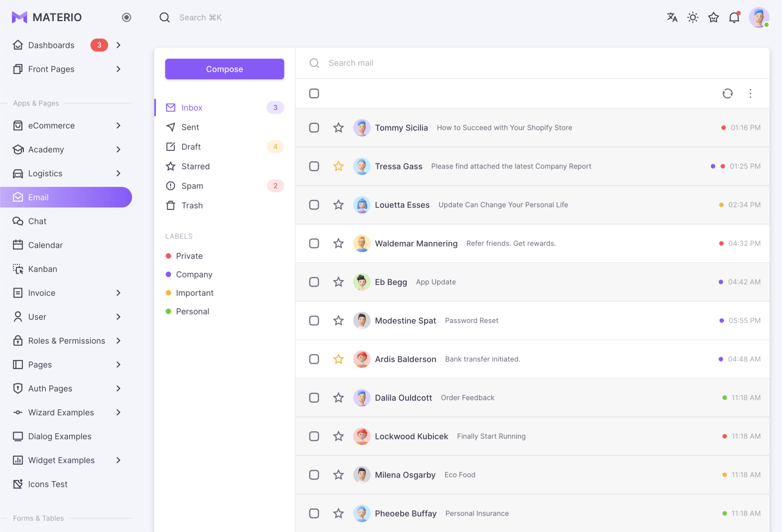Expand the Invoice menu

(66, 293)
